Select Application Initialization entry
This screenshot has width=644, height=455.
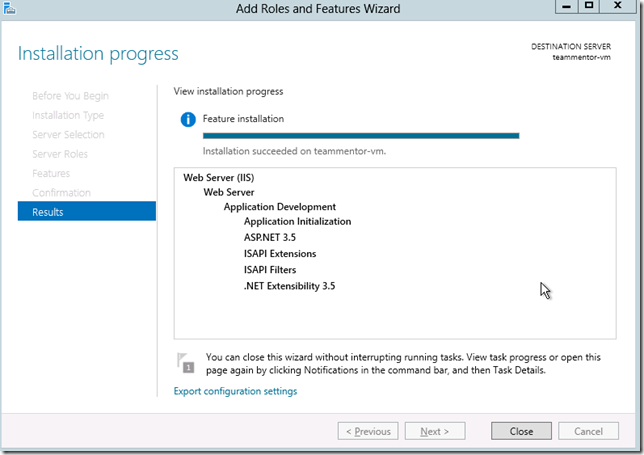click(297, 221)
